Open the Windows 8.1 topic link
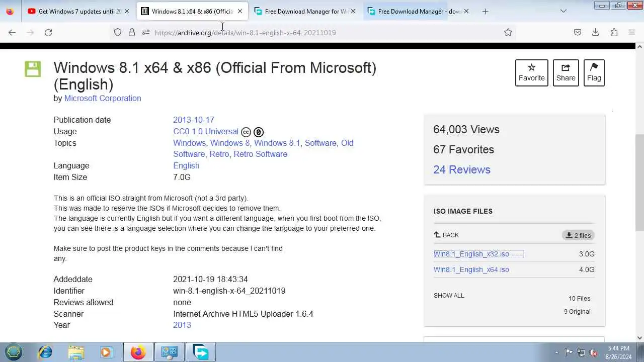Screen dimensions: 644x362 pyautogui.click(x=277, y=143)
